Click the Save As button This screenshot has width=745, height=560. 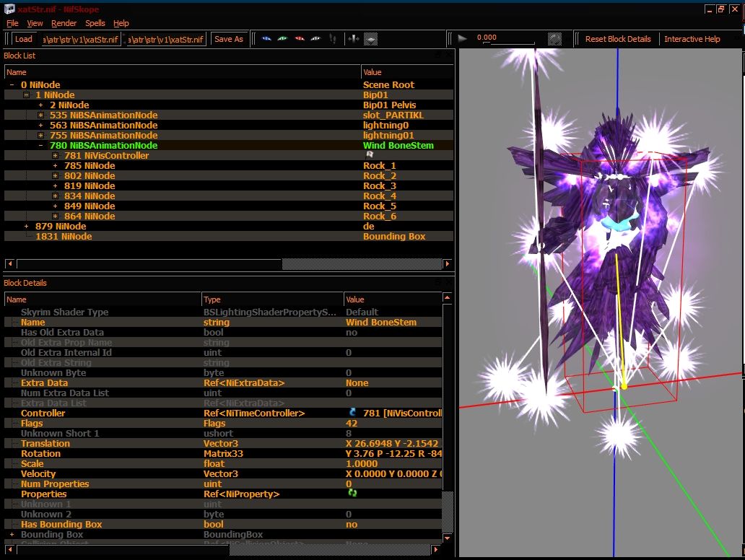point(229,39)
